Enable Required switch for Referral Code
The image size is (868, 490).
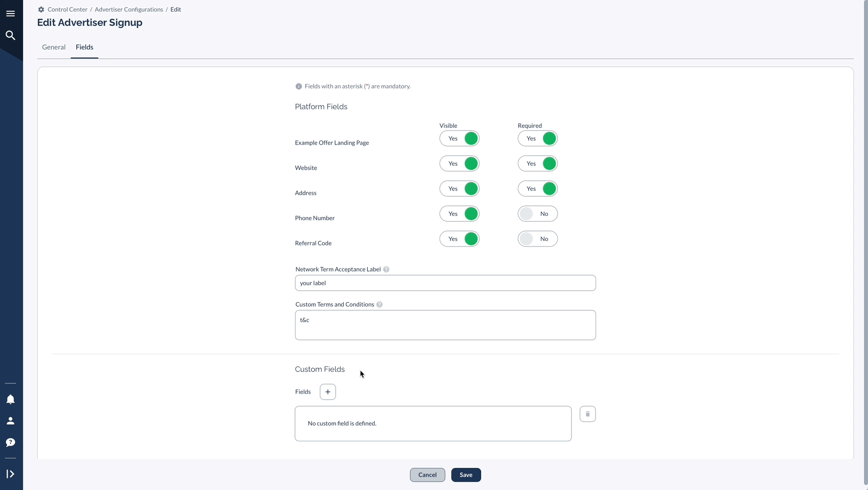pos(538,239)
